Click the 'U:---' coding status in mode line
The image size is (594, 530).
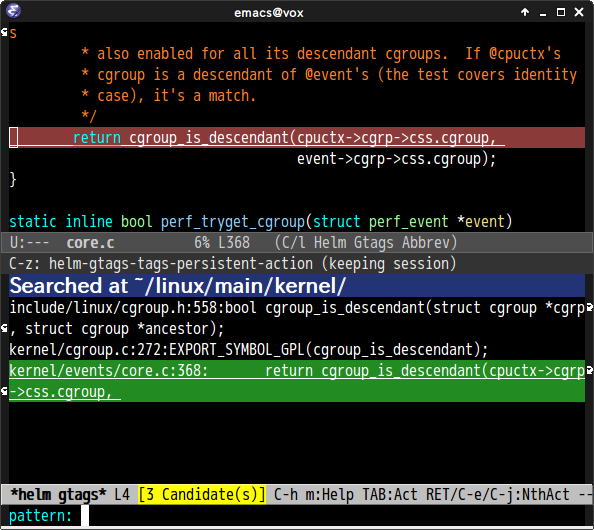[x=29, y=243]
